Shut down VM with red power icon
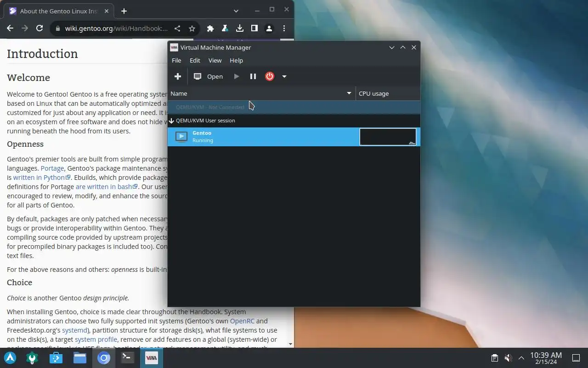 click(270, 76)
